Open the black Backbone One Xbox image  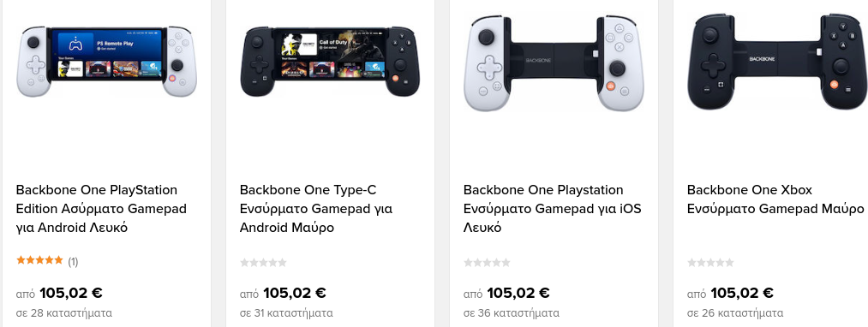(x=777, y=62)
